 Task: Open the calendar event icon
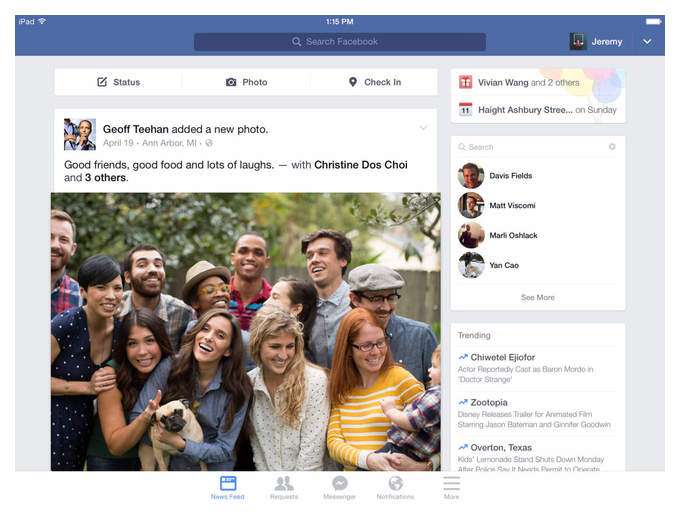pyautogui.click(x=465, y=109)
